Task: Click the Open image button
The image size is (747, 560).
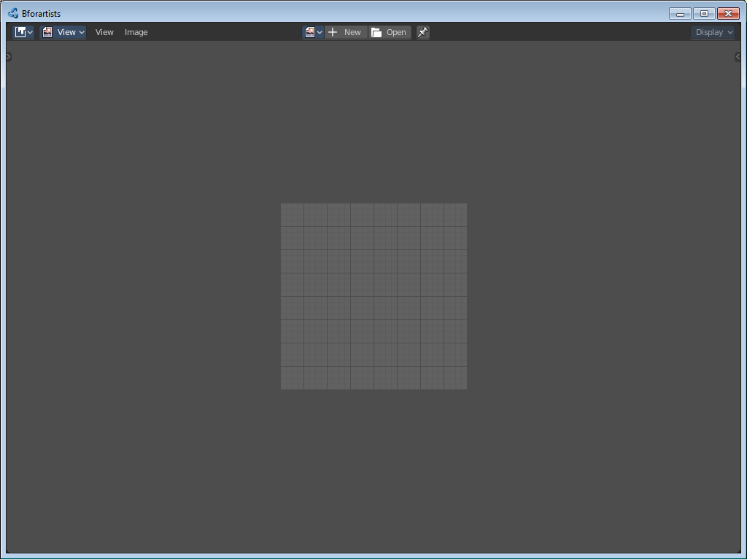Action: click(390, 32)
